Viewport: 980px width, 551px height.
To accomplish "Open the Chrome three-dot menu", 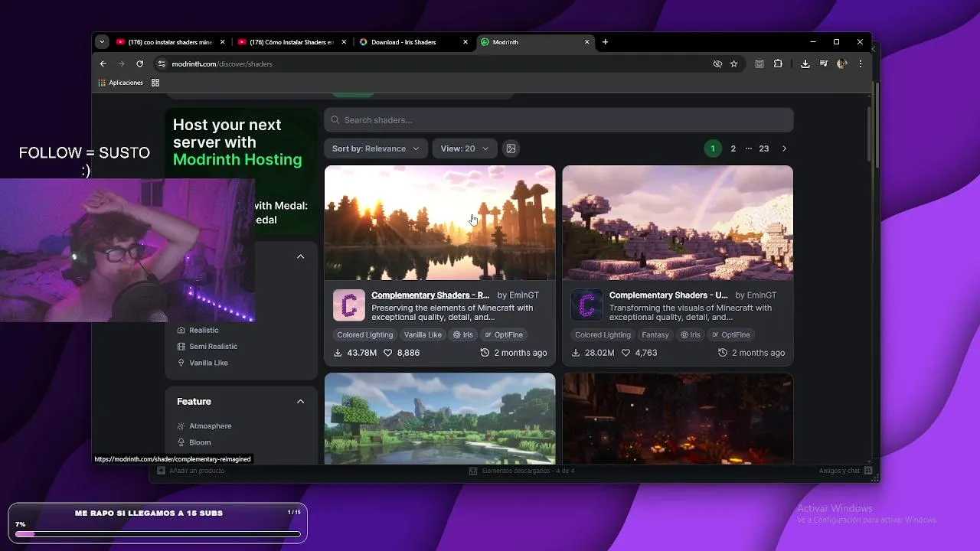I will tap(861, 64).
